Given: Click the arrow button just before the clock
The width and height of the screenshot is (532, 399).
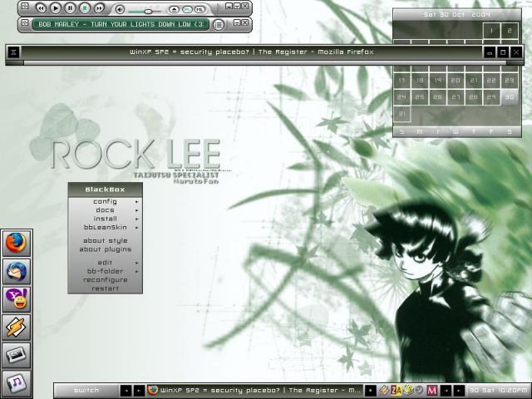Looking at the screenshot, I should (459, 391).
